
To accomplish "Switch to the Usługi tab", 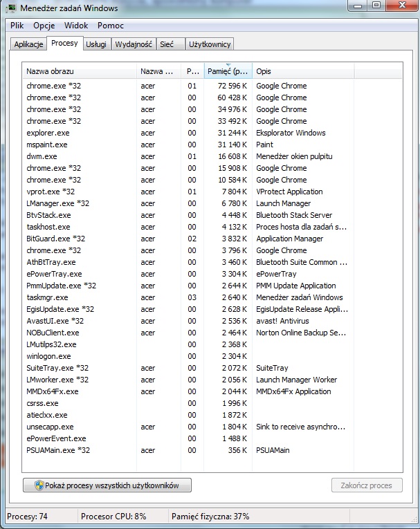I will tap(96, 44).
